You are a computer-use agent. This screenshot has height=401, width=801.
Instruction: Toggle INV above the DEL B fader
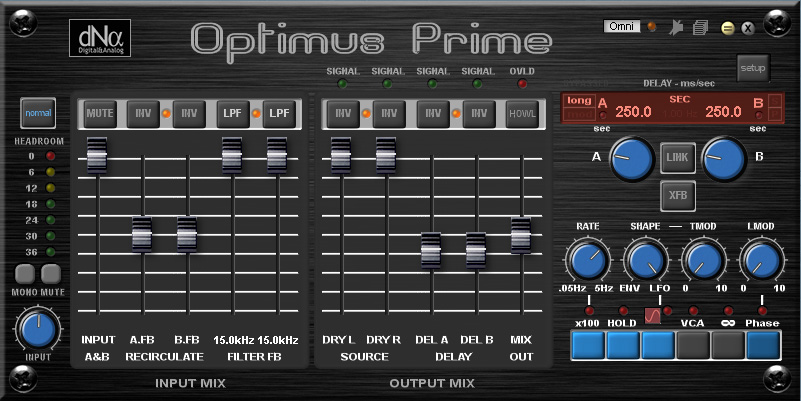[479, 113]
